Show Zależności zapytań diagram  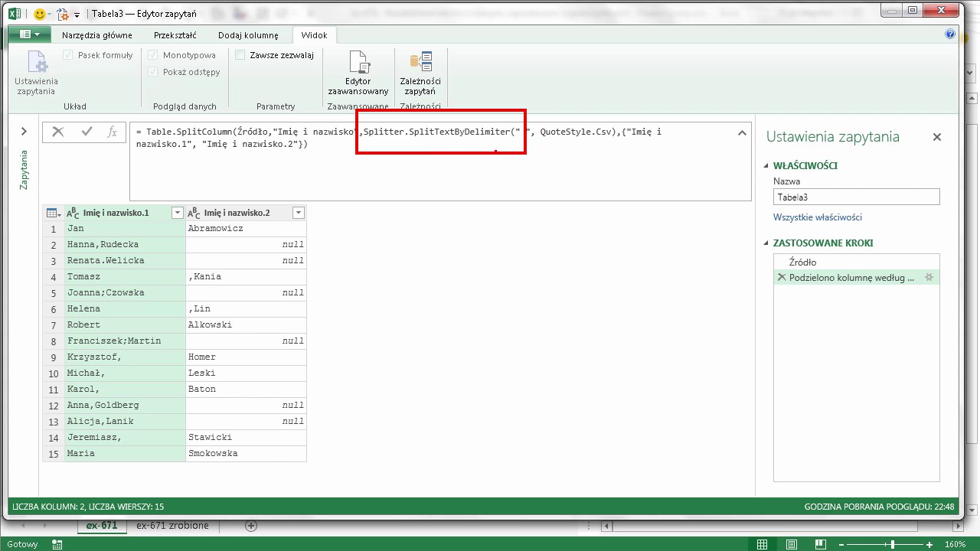point(420,73)
